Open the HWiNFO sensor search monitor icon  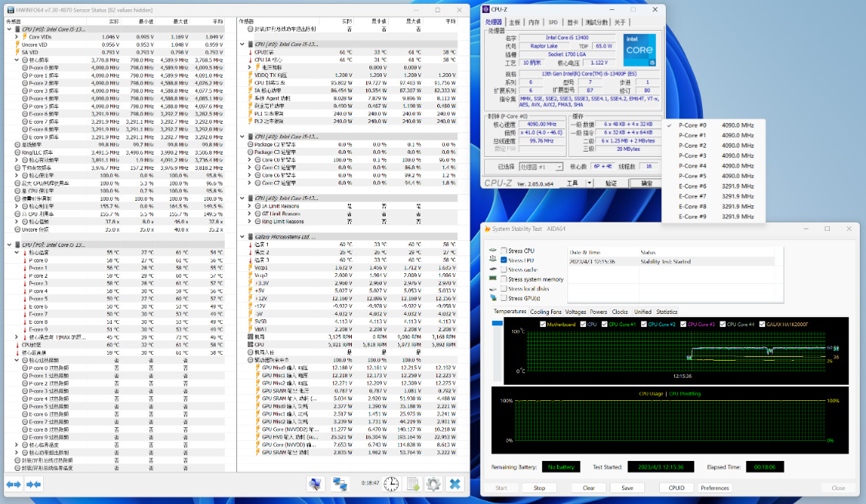(x=316, y=484)
